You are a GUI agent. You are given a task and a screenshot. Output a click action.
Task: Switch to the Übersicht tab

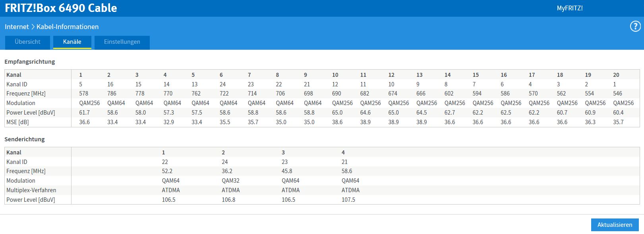pyautogui.click(x=27, y=42)
